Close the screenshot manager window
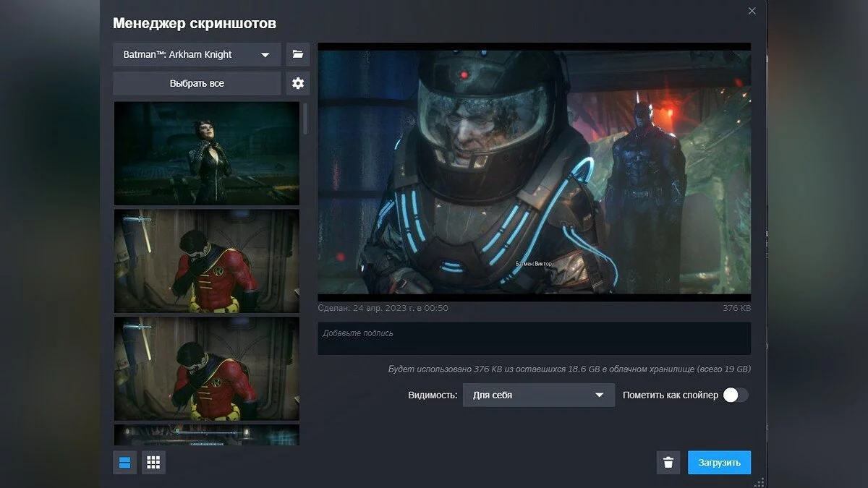Viewport: 868px width, 488px height. click(x=752, y=11)
